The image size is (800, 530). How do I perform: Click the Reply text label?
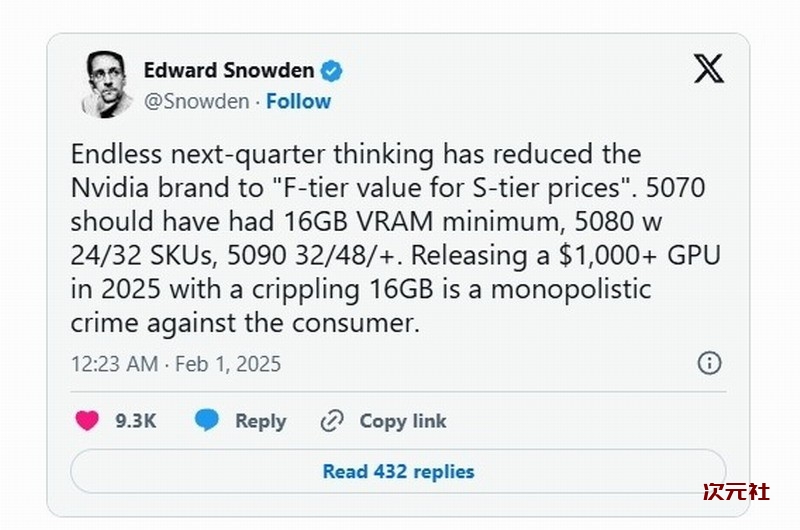pos(260,421)
